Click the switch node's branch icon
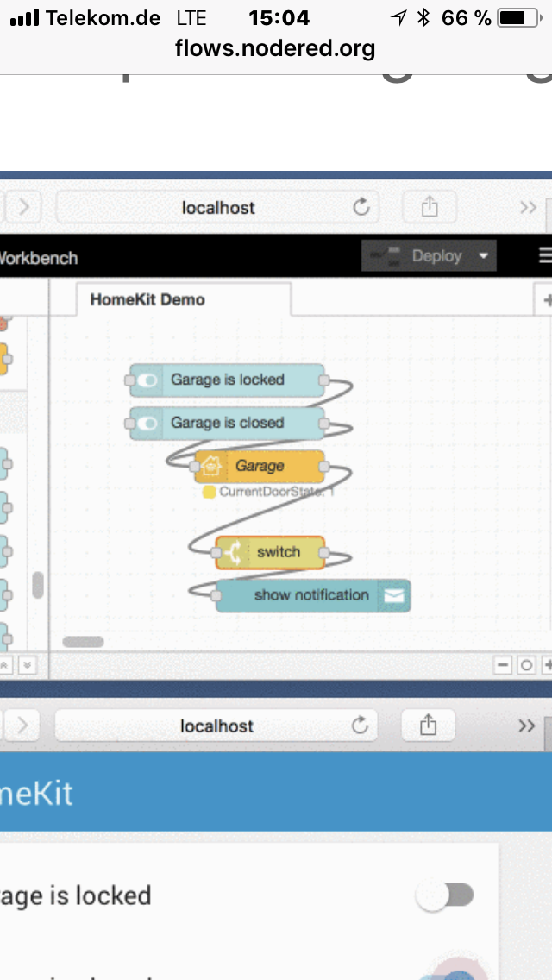 pyautogui.click(x=231, y=552)
